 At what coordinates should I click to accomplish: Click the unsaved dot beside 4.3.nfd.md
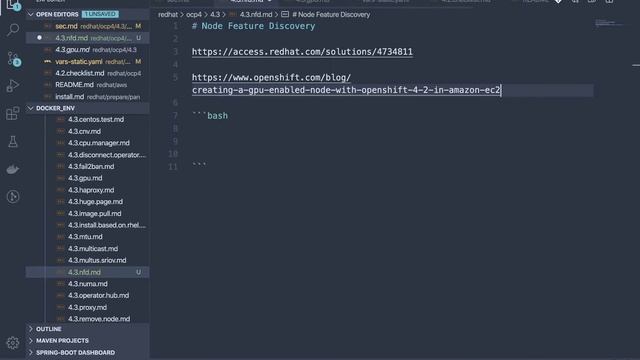click(x=39, y=38)
